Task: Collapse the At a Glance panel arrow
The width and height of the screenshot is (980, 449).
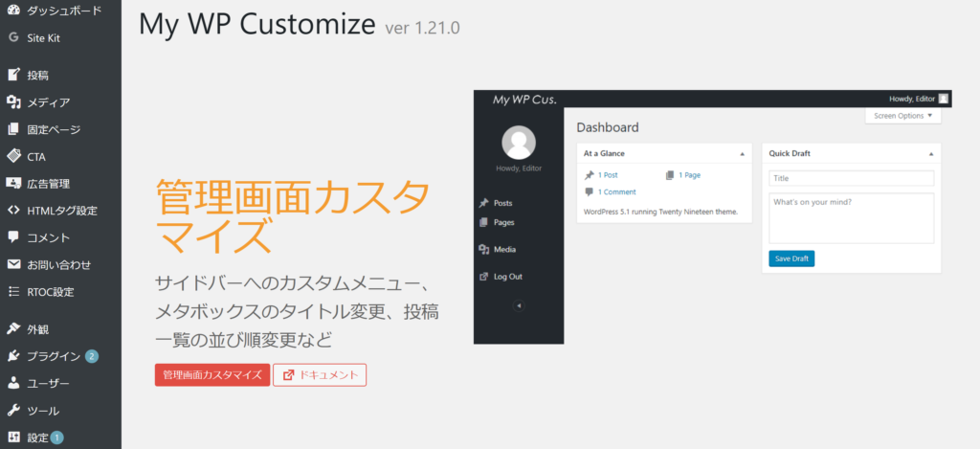Action: (x=742, y=153)
